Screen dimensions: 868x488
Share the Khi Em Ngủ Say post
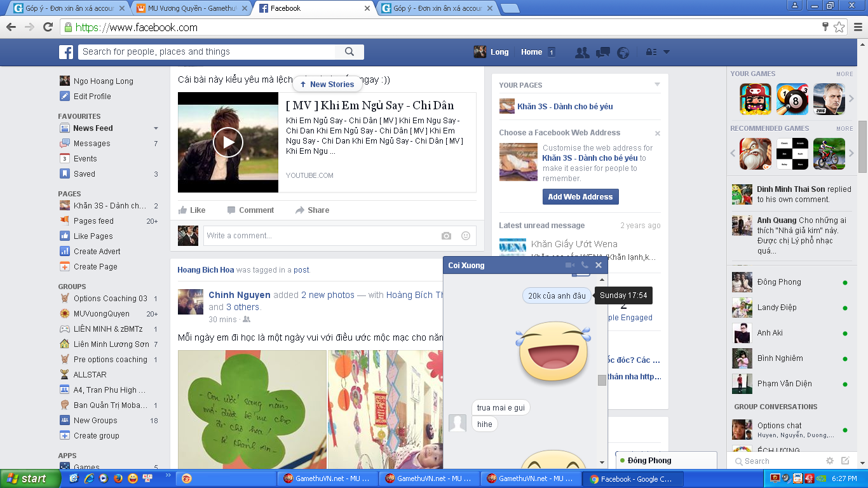[312, 210]
